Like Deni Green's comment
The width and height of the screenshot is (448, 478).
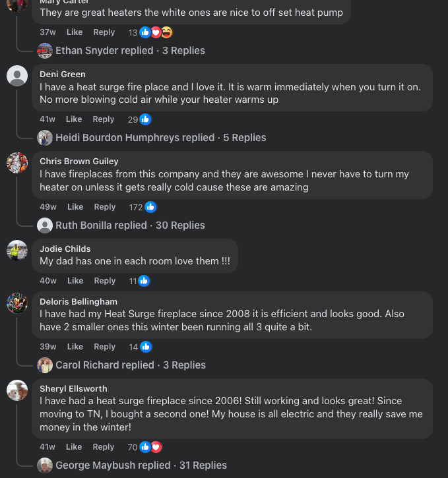[x=74, y=119]
